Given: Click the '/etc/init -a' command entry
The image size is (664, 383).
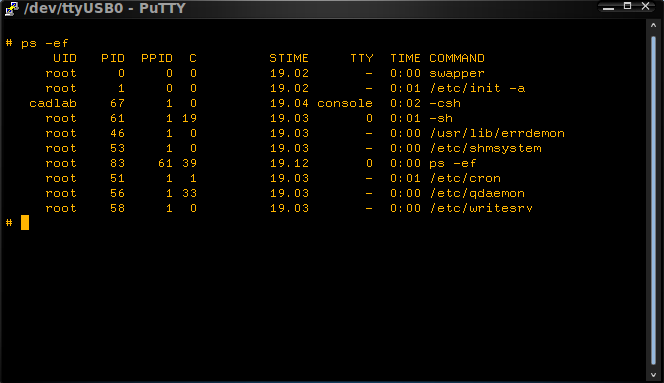Looking at the screenshot, I should point(477,88).
